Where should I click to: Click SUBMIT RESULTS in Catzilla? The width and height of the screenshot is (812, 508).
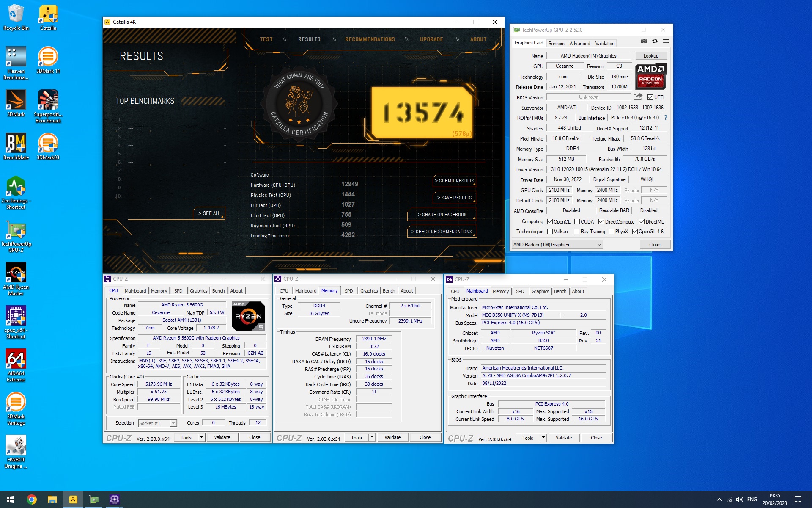point(455,181)
